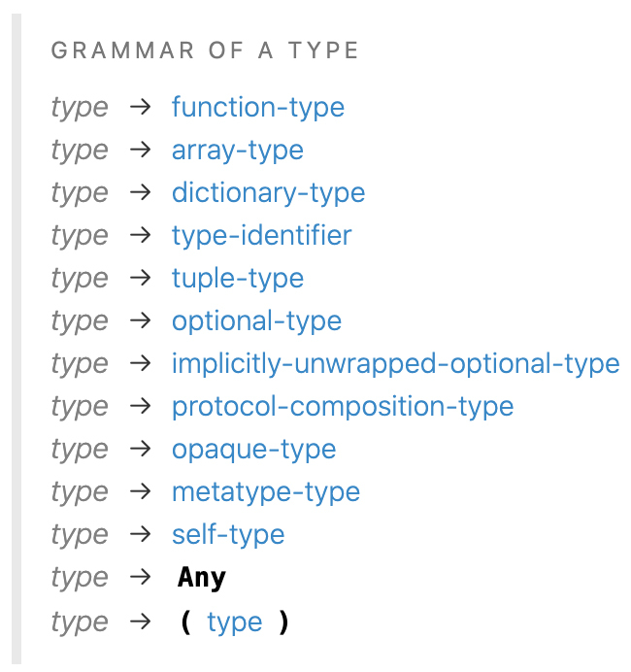Click the opening parenthesis in last rule
This screenshot has width=631, height=672.
point(185,622)
